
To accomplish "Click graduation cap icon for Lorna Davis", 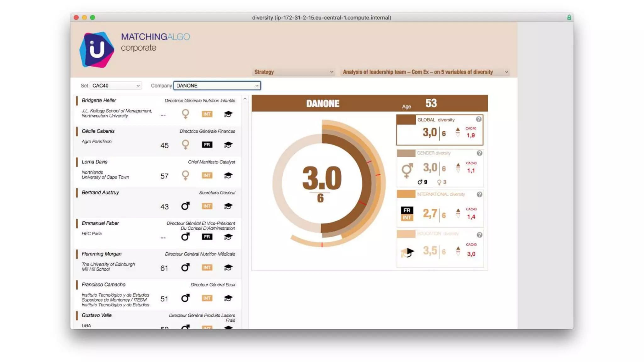I will [x=228, y=175].
